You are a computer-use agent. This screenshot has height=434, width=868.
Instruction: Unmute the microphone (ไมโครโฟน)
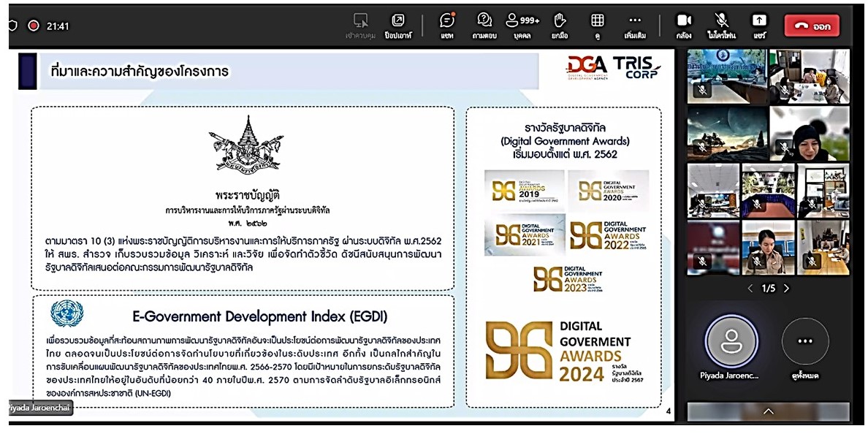[x=721, y=26]
